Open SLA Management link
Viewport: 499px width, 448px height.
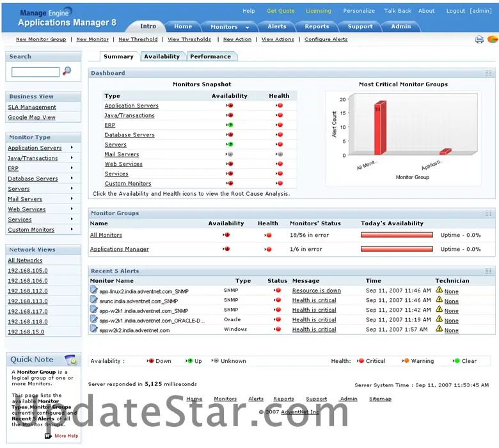coord(32,107)
